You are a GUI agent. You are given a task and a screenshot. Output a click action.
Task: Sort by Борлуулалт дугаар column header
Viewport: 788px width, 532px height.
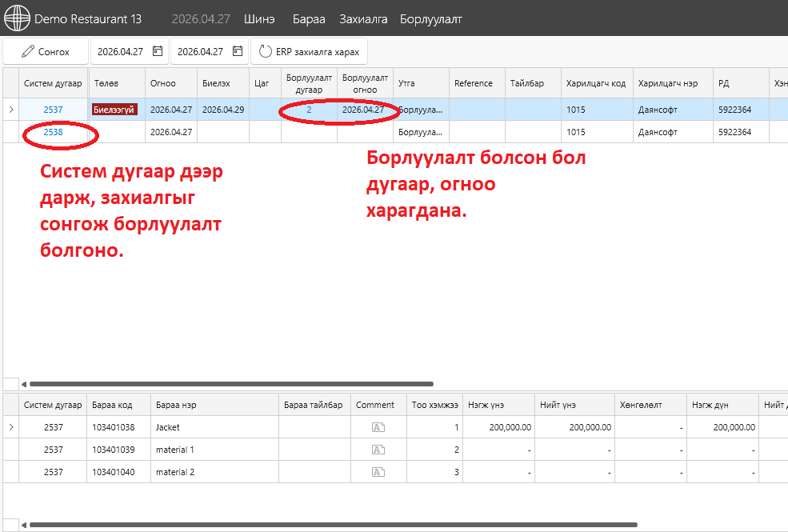(309, 83)
